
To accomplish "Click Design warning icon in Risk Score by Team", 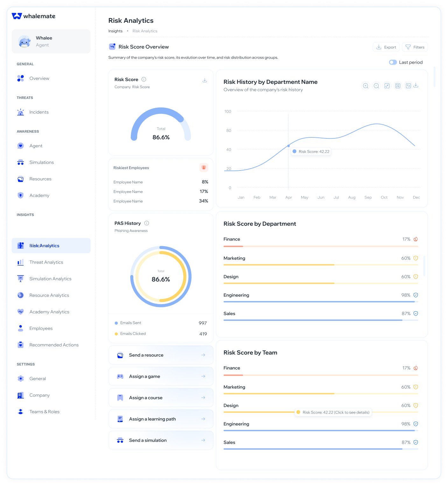I will pos(416,406).
